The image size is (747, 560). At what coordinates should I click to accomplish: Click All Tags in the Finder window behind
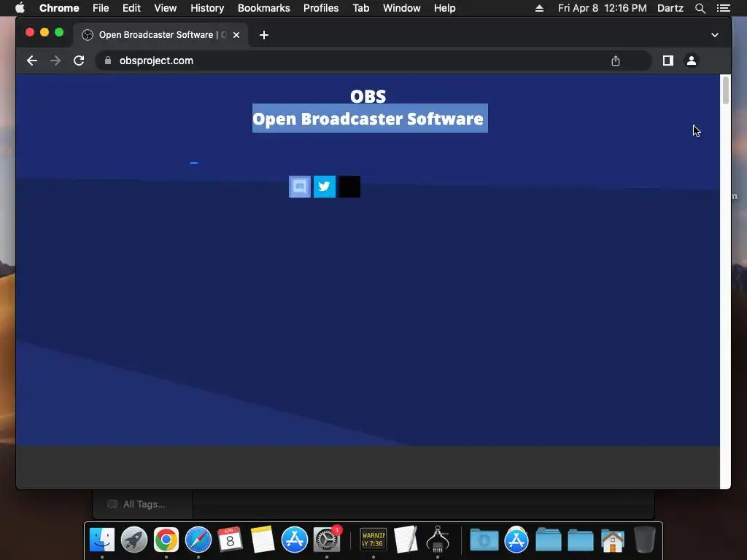point(144,505)
